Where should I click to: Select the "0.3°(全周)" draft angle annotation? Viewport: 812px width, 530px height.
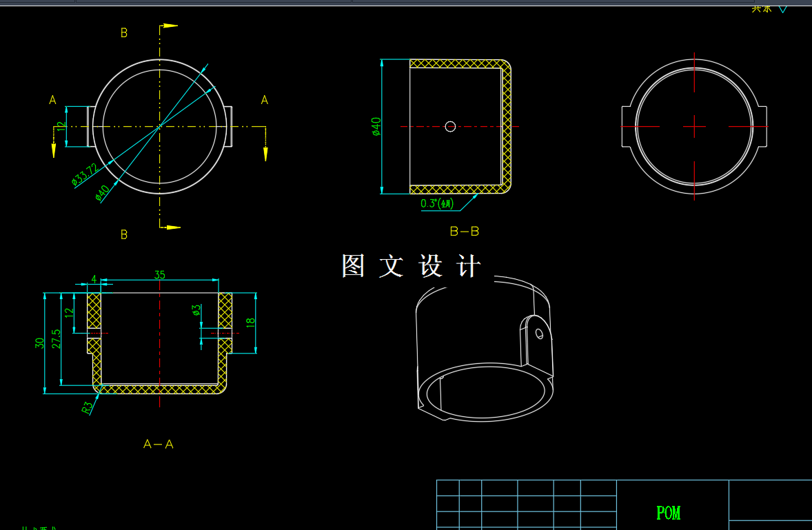point(437,203)
